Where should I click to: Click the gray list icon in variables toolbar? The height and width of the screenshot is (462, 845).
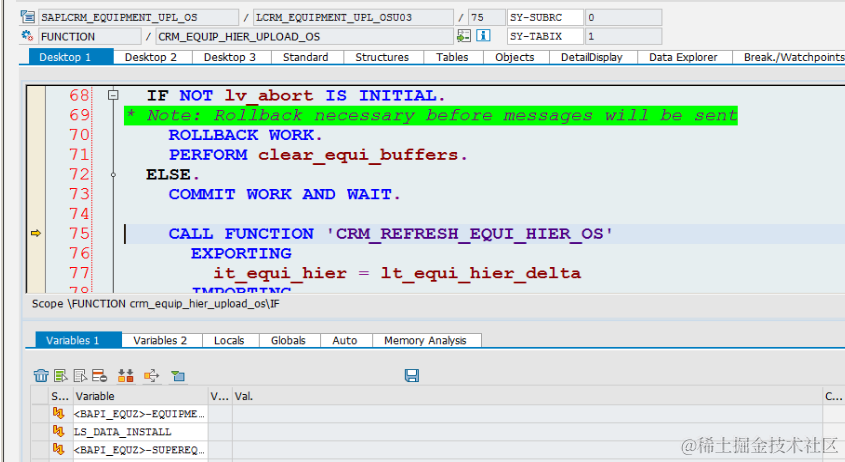click(80, 376)
